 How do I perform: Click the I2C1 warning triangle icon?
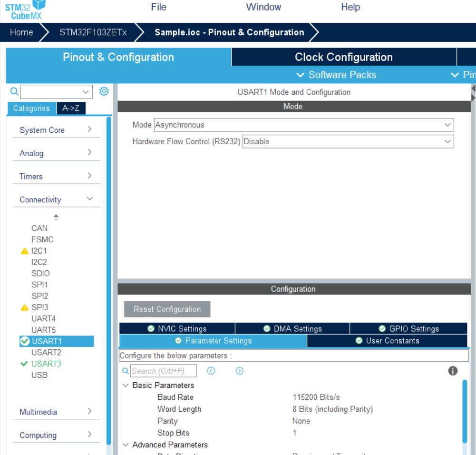pos(25,251)
